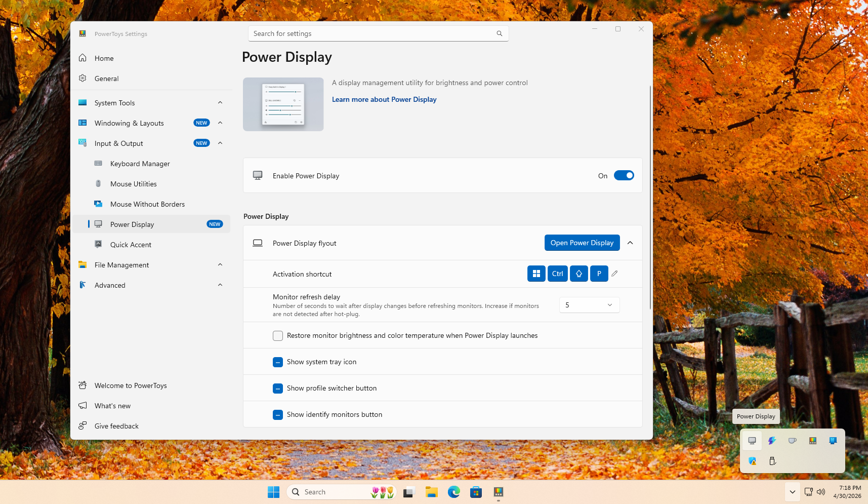Launch Microsoft Edge from the taskbar
The height and width of the screenshot is (504, 868).
click(x=453, y=492)
